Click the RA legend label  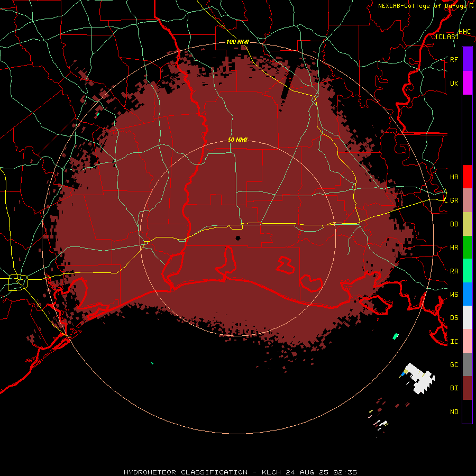pyautogui.click(x=454, y=271)
